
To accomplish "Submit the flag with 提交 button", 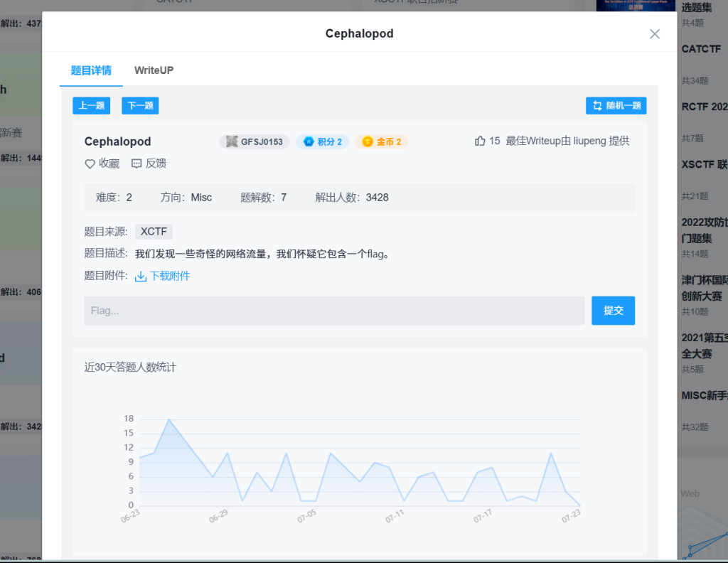I will coord(613,311).
